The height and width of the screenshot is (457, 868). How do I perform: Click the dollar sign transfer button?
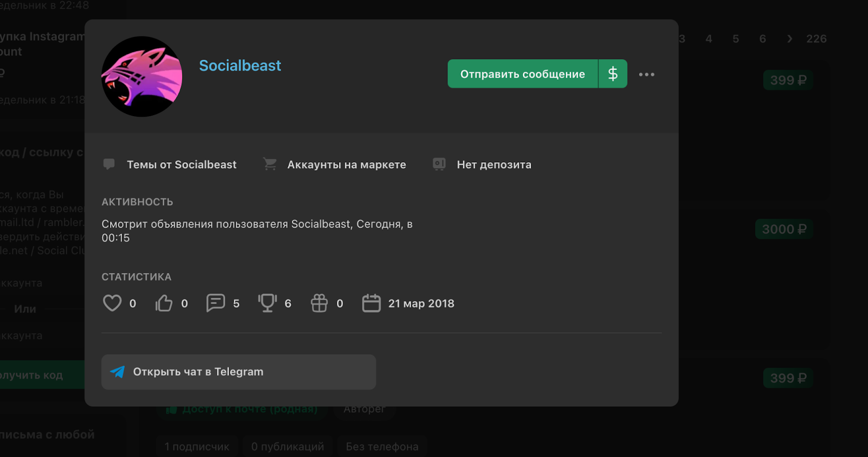(x=613, y=74)
